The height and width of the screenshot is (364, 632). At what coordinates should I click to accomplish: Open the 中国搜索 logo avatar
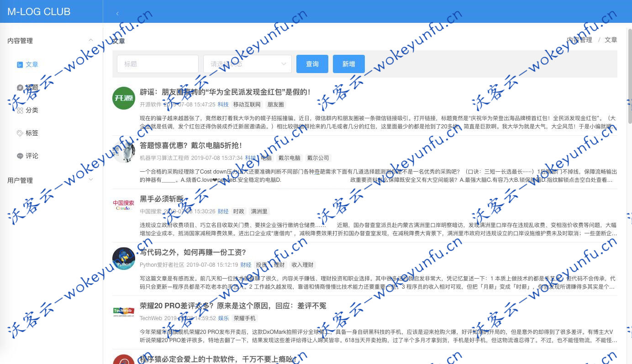point(124,205)
